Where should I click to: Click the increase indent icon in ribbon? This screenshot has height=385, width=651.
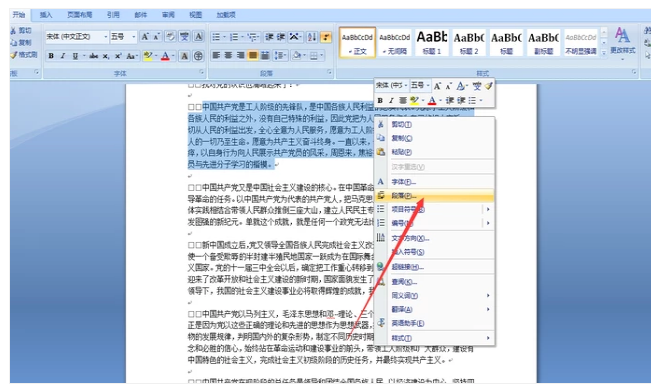[281, 37]
